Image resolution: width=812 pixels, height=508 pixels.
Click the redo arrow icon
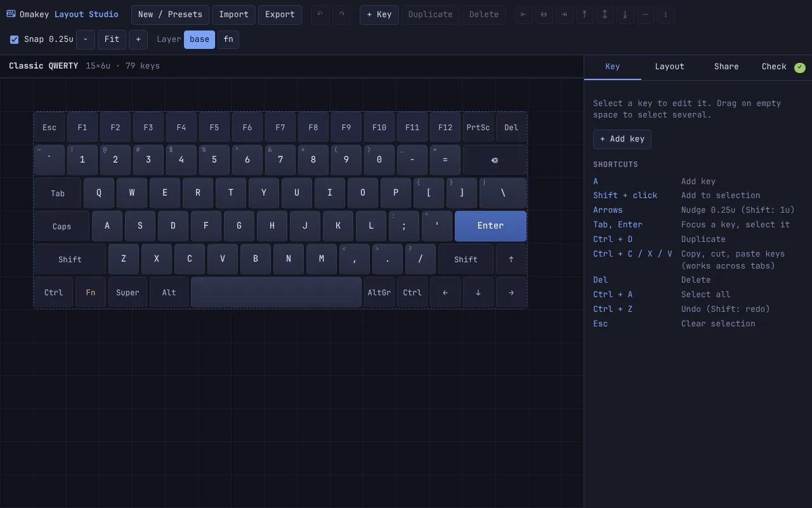tap(342, 15)
